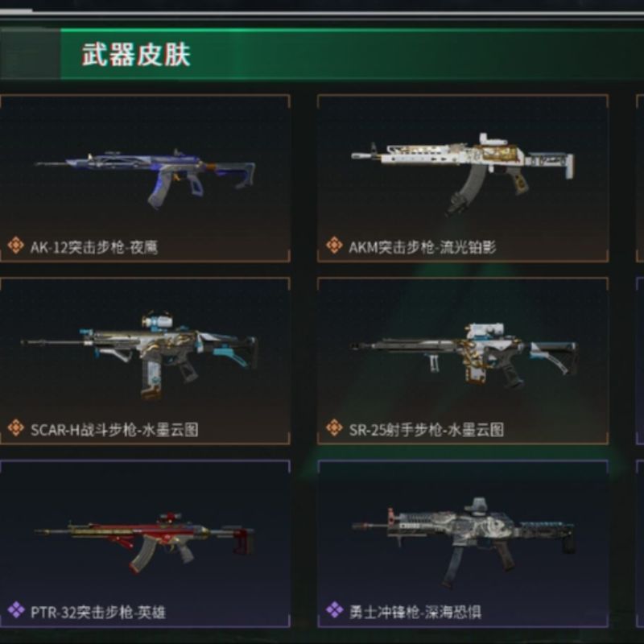Click the 勇士冲锋枪-深海恐惧 name label
This screenshot has height=644, width=644.
415,612
